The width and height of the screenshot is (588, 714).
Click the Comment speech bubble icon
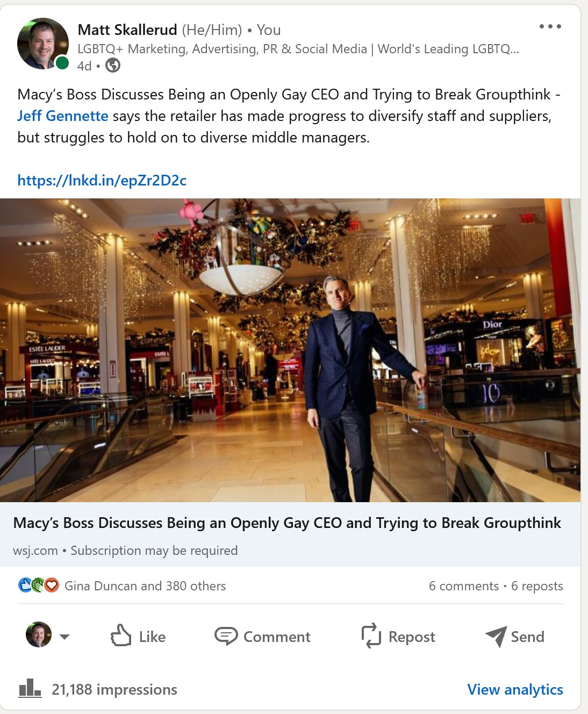pyautogui.click(x=226, y=637)
